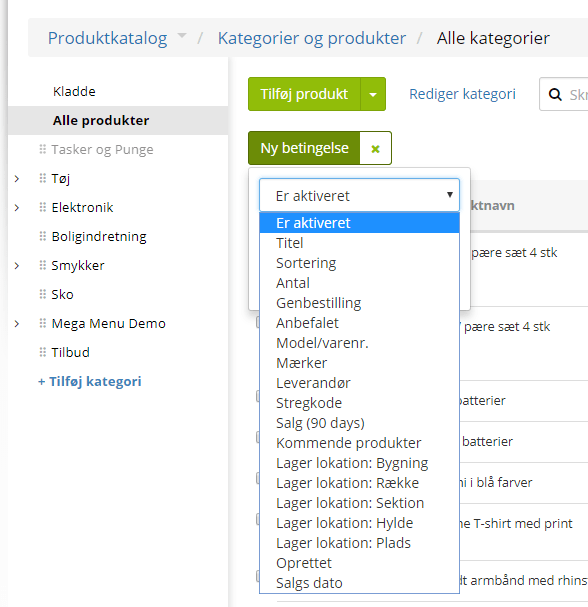588x607 pixels.
Task: Choose Sortering from condition list
Action: coord(359,263)
